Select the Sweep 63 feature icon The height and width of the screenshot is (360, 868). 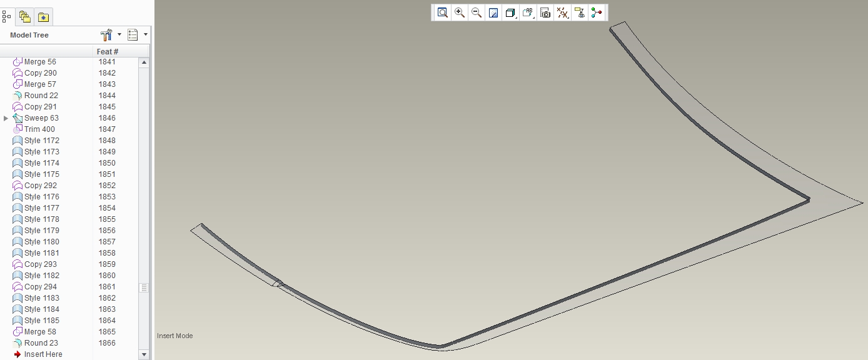18,118
